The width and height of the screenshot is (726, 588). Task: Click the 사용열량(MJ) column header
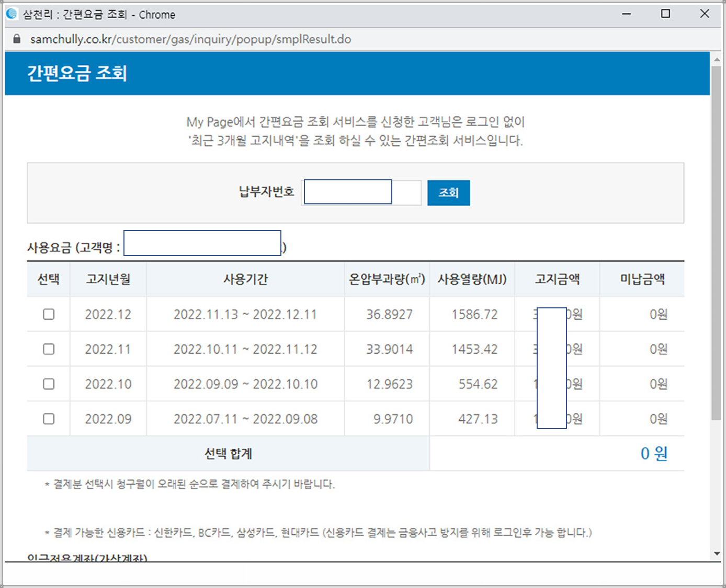click(472, 279)
